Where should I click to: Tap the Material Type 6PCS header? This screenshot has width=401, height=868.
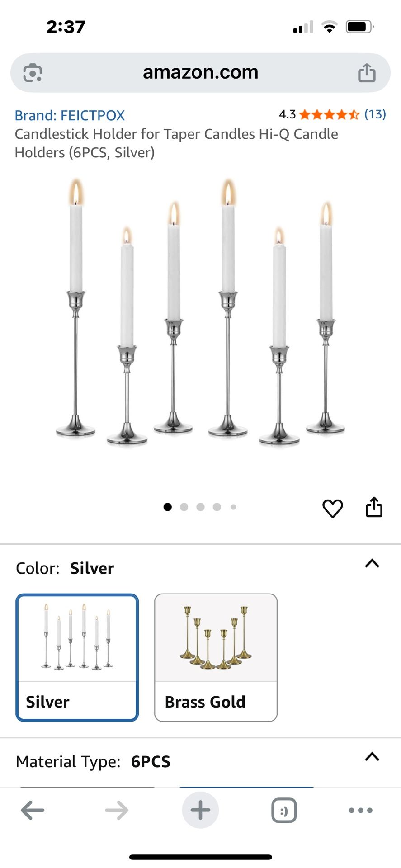pyautogui.click(x=93, y=761)
